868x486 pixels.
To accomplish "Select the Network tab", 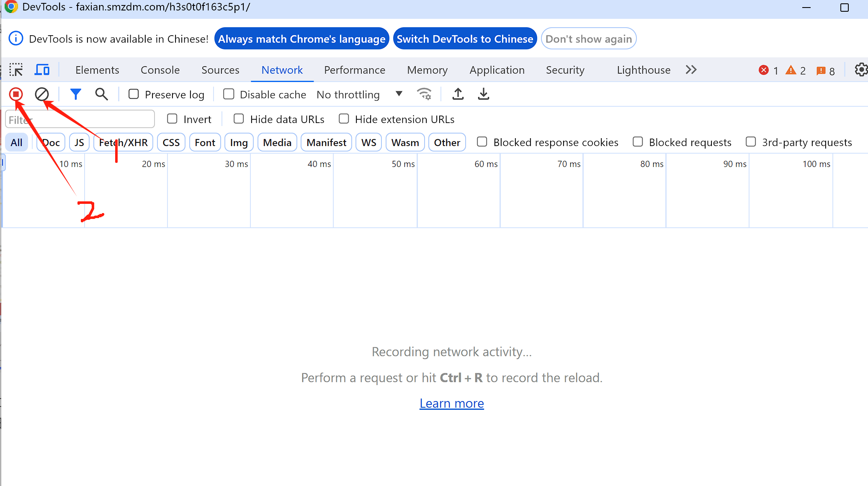I will (x=282, y=70).
